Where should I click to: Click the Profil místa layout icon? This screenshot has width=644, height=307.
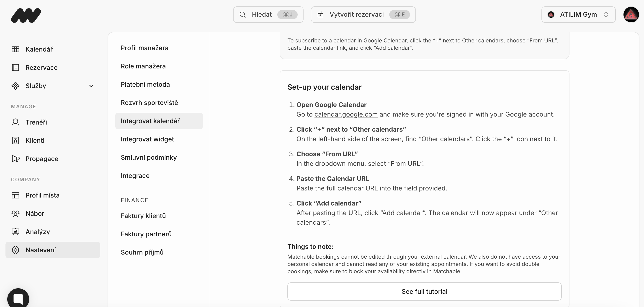[x=15, y=195]
